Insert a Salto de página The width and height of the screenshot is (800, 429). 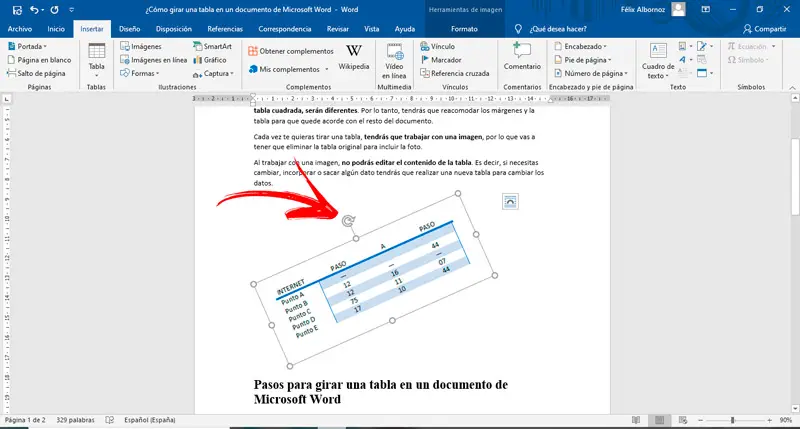tap(36, 73)
